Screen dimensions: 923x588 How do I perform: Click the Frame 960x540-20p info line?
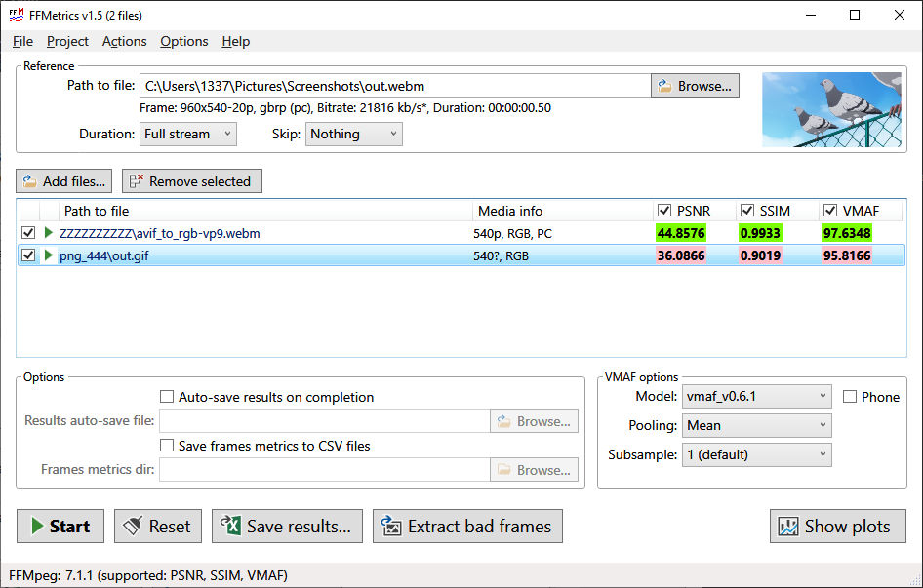(x=345, y=108)
